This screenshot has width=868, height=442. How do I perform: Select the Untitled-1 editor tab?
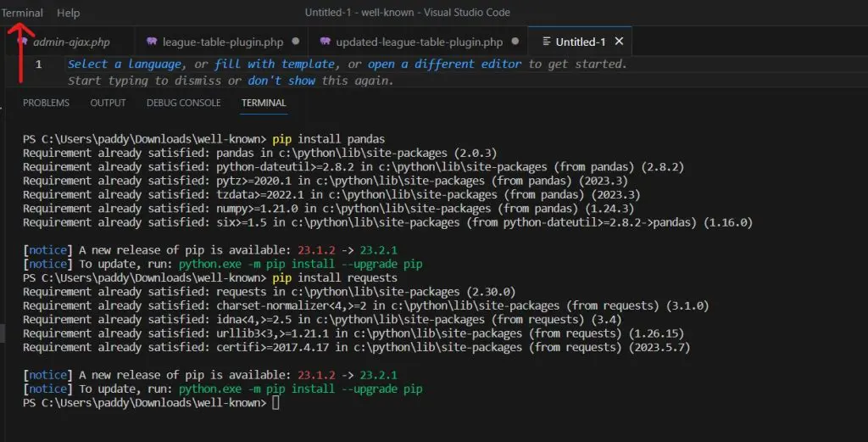pyautogui.click(x=580, y=42)
